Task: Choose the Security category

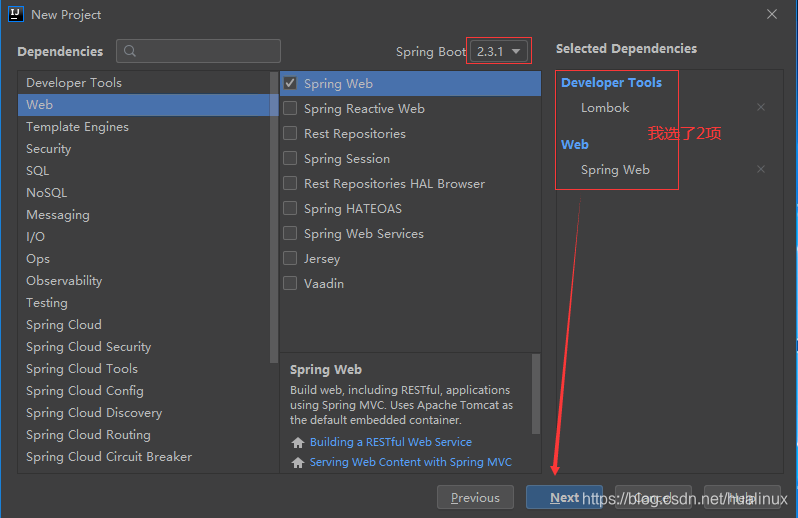Action: coord(144,149)
